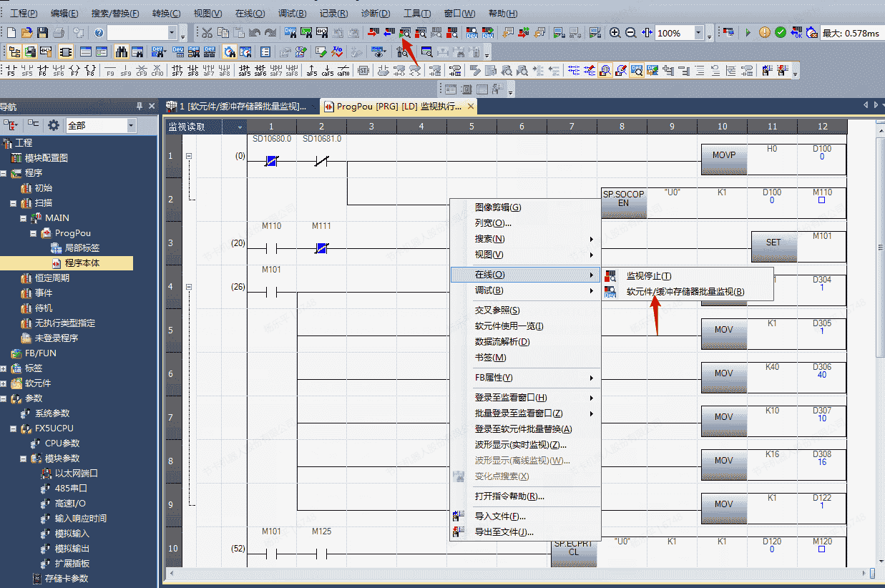The image size is (885, 588).
Task: Select 监视停止 in the submenu
Action: point(648,276)
